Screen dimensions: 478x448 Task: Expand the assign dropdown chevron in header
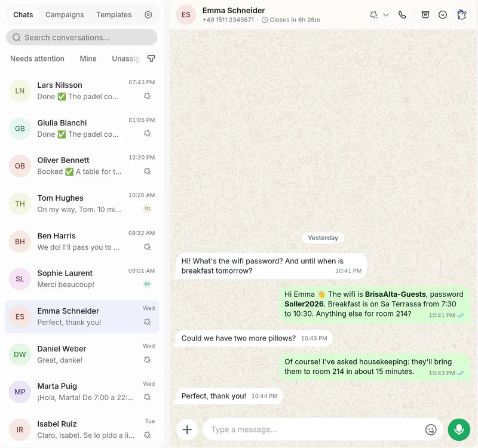(x=386, y=14)
